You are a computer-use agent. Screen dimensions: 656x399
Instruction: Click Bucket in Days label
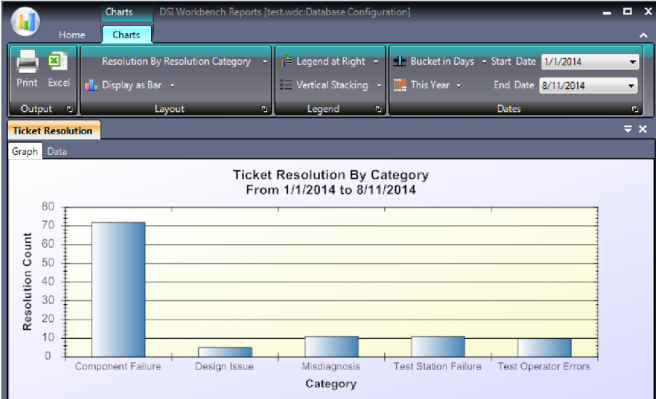442,61
